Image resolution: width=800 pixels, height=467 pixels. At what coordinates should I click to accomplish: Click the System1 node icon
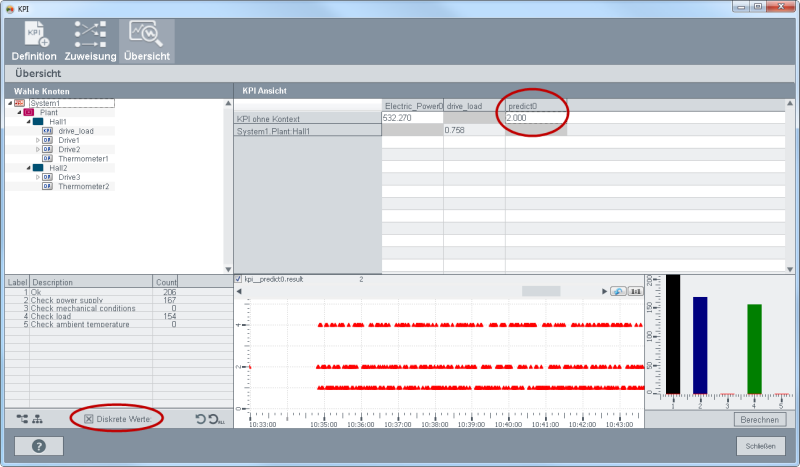click(x=19, y=103)
